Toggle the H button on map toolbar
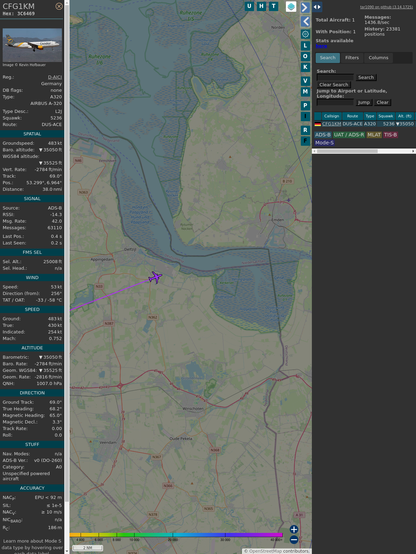This screenshot has height=554, width=416. pyautogui.click(x=261, y=6)
